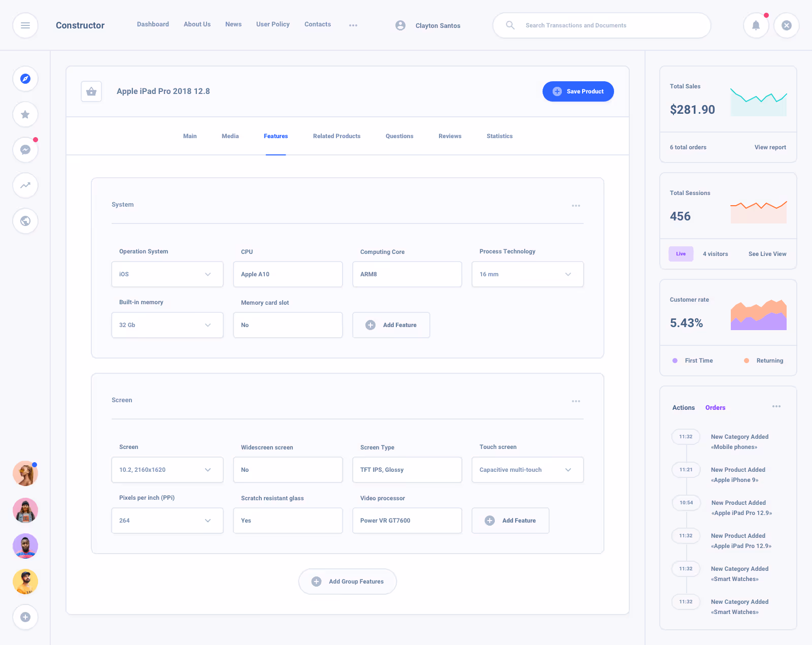Click the Total Sessions chart
The image size is (812, 645).
tap(759, 212)
